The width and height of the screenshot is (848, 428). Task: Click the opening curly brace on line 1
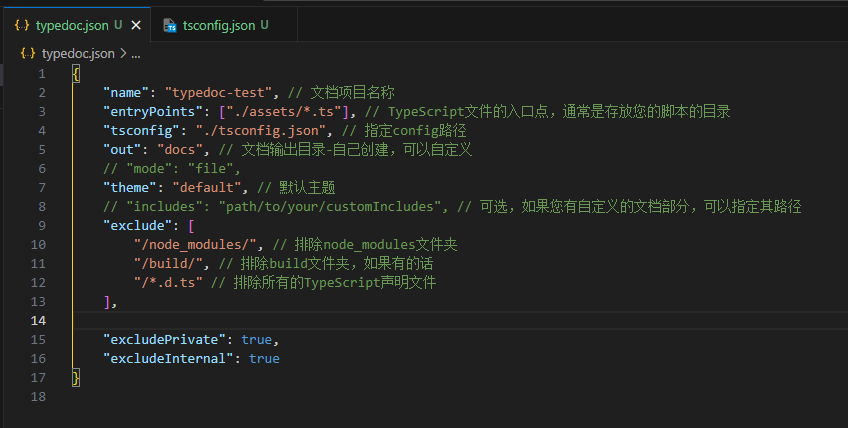click(77, 74)
